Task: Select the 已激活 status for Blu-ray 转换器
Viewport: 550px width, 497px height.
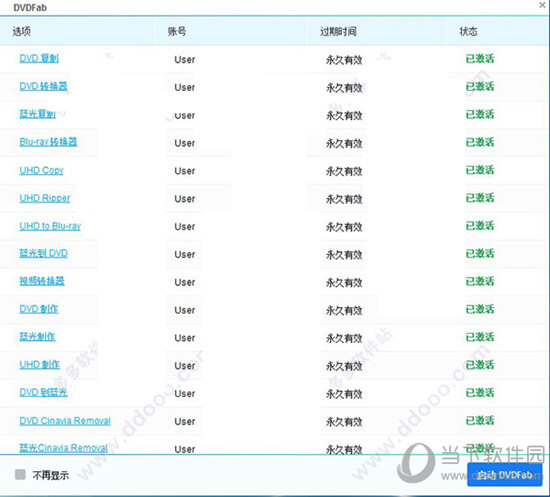Action: (480, 142)
